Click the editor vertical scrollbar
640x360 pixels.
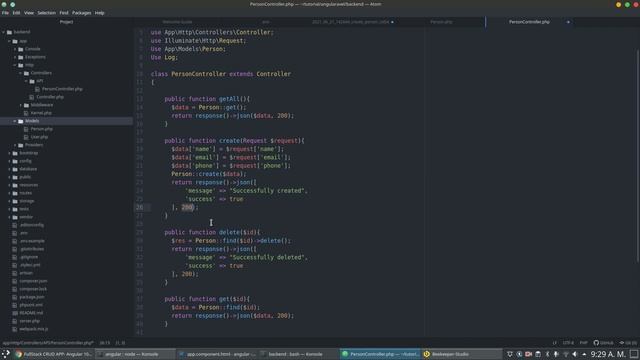(x=637, y=155)
